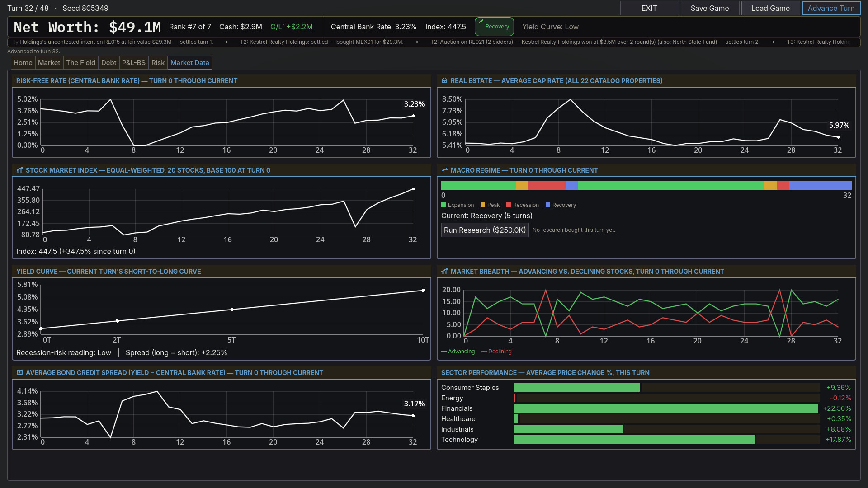Select the Market Data tab
Viewport: 868px width, 488px height.
190,62
